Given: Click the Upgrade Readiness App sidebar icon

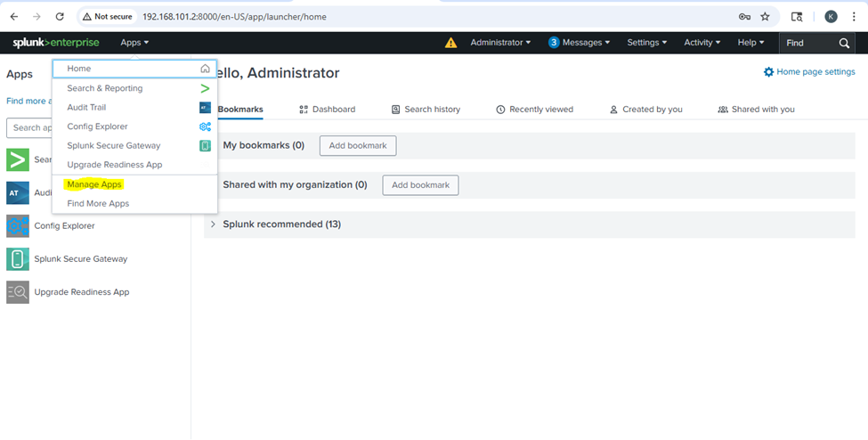Looking at the screenshot, I should click(18, 292).
